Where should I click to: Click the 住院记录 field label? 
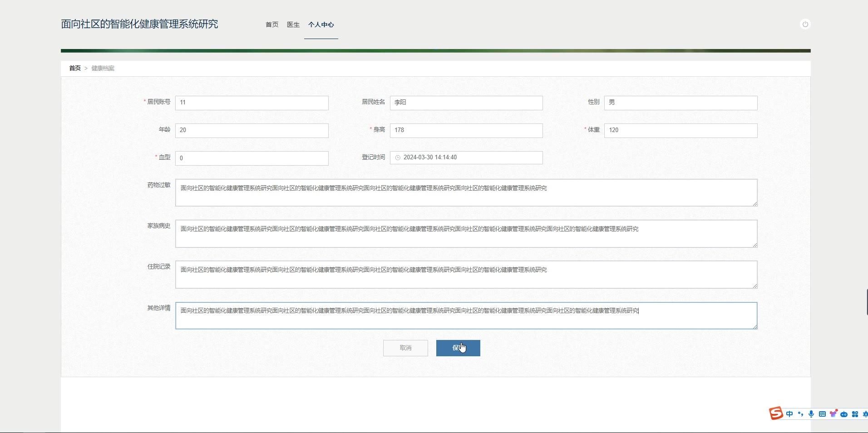158,266
